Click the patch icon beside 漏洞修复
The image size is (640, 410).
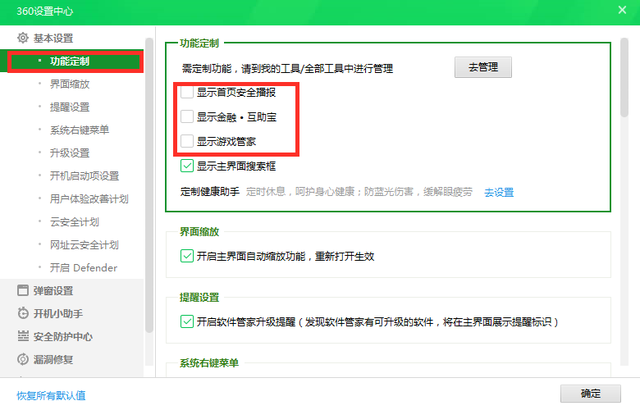(23, 359)
